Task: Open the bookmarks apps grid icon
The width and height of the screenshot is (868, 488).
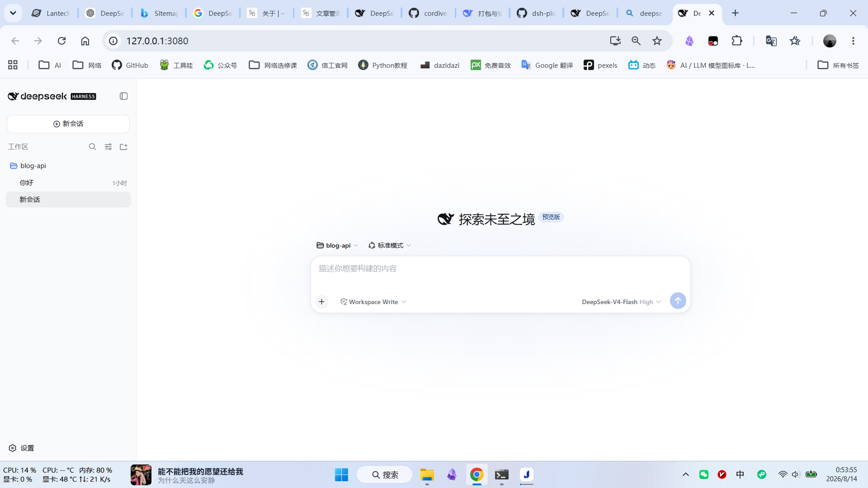Action: [x=13, y=65]
